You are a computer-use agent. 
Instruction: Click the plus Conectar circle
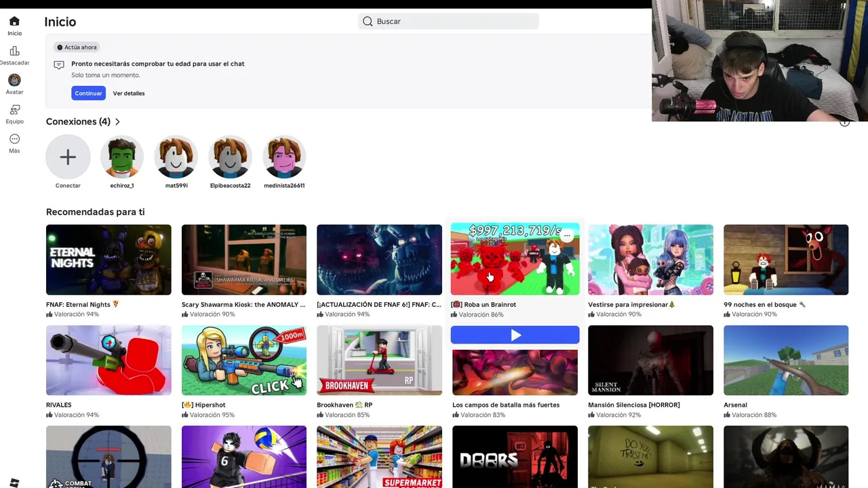(68, 157)
